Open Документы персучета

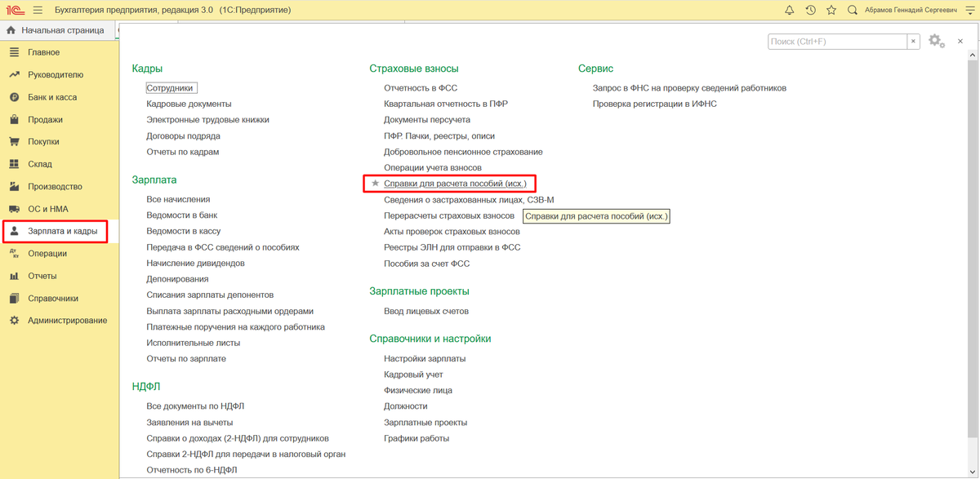click(427, 120)
